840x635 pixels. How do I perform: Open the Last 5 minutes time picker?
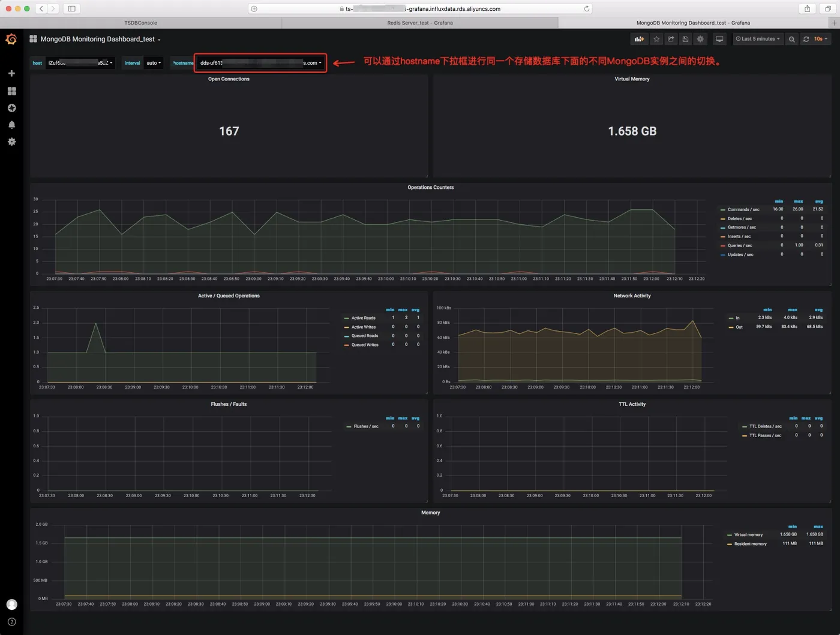(758, 39)
